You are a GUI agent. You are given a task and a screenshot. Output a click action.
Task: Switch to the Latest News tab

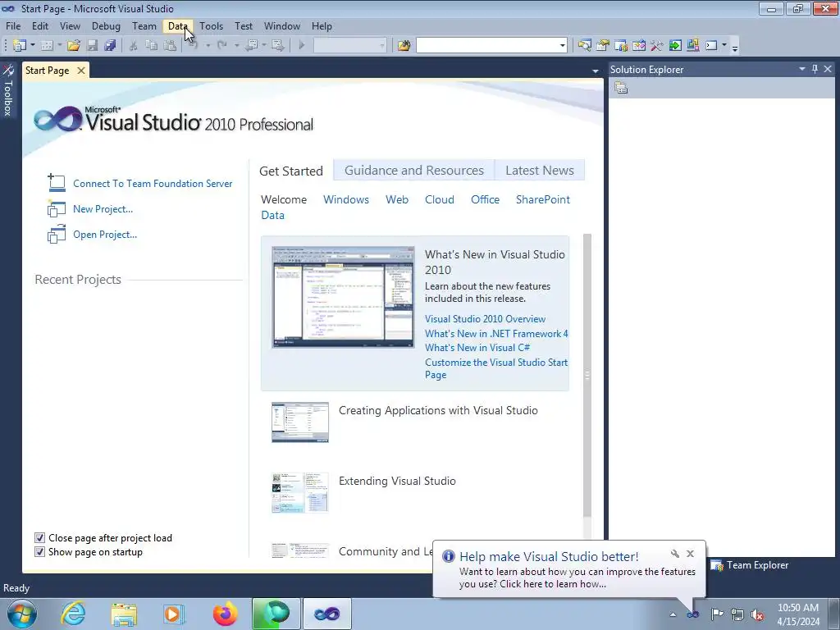coord(540,171)
